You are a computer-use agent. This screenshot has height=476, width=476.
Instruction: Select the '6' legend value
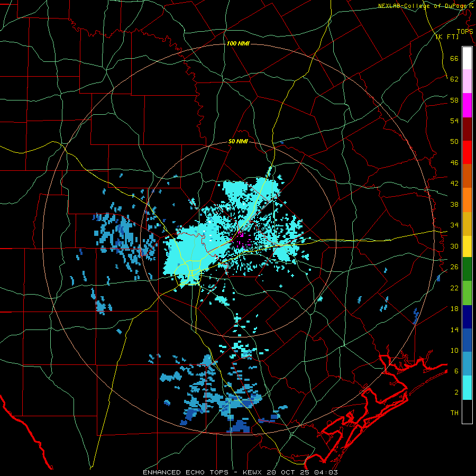coord(456,371)
